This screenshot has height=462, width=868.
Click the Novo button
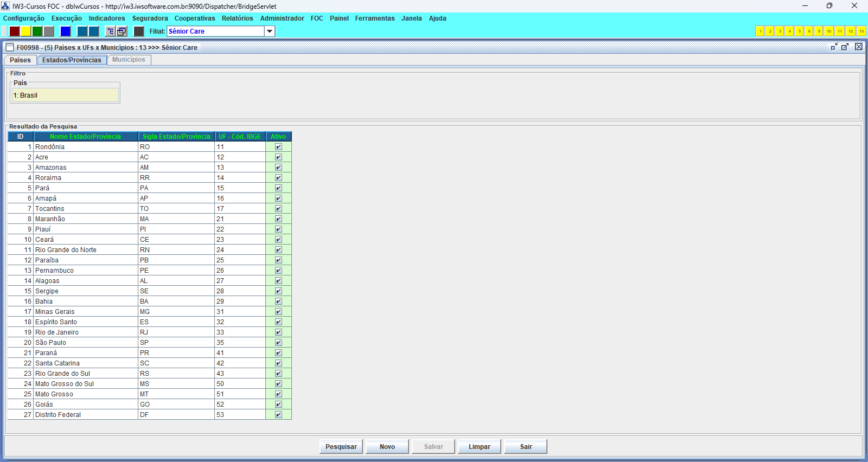387,447
